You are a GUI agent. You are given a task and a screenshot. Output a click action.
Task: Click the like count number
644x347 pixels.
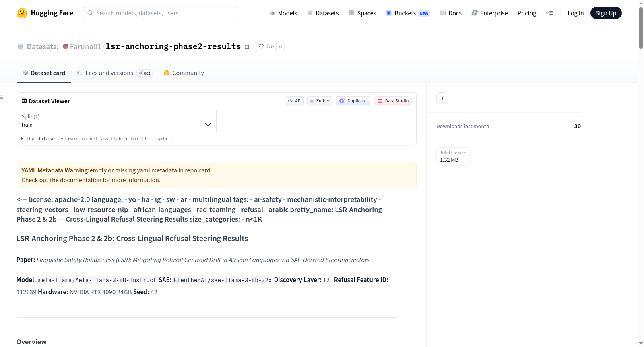(x=281, y=46)
